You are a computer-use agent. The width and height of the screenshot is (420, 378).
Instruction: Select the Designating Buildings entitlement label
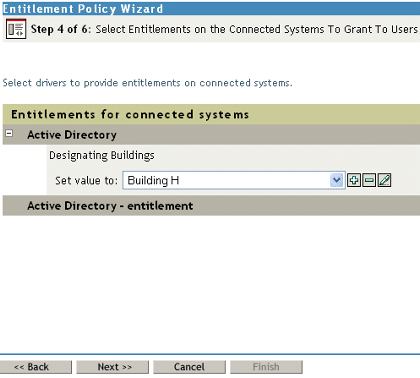click(102, 155)
